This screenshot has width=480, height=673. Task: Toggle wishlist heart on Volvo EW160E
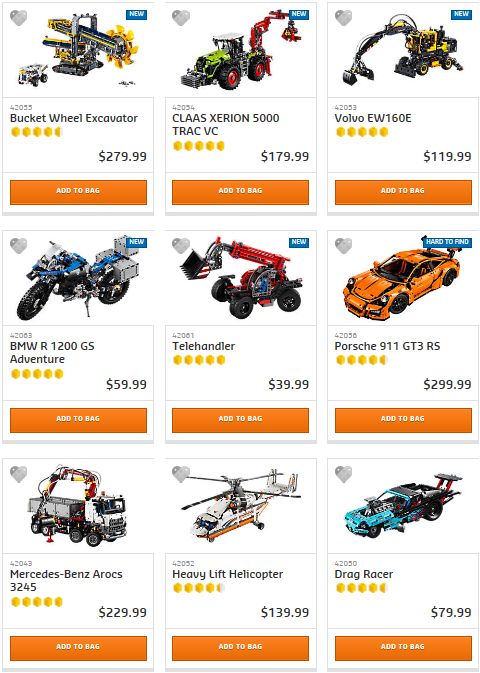[343, 18]
